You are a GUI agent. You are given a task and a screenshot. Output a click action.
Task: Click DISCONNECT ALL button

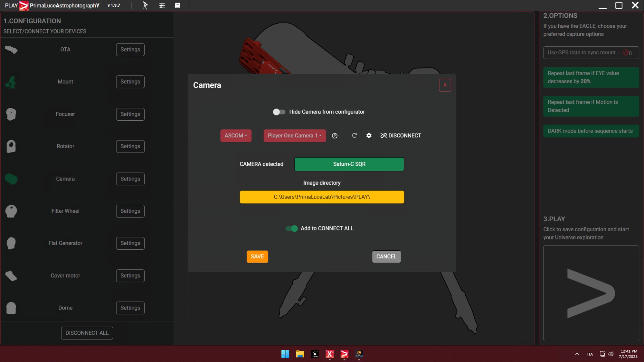point(87,333)
